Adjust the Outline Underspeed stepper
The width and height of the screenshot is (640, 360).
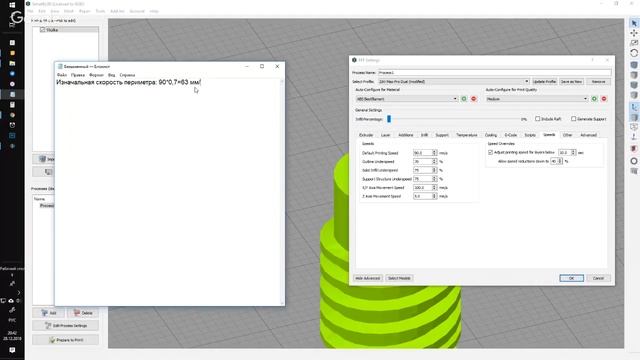point(434,162)
